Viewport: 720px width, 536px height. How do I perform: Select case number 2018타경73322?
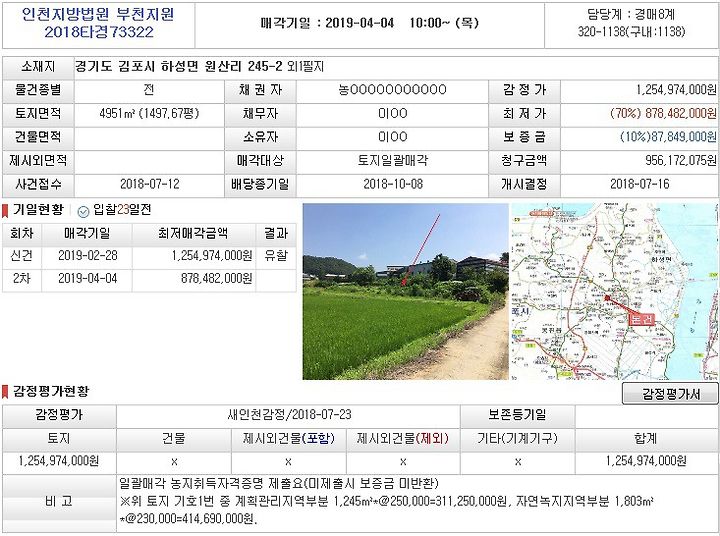99,32
